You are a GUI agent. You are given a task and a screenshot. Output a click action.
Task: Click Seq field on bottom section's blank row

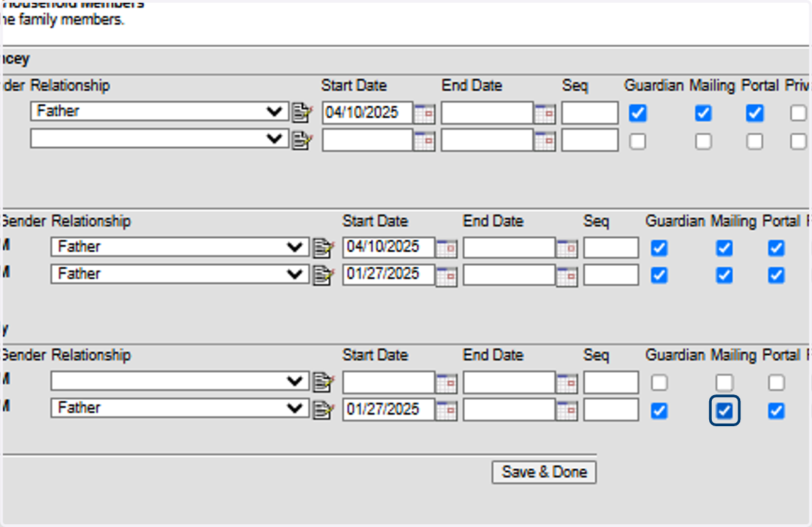pyautogui.click(x=611, y=382)
